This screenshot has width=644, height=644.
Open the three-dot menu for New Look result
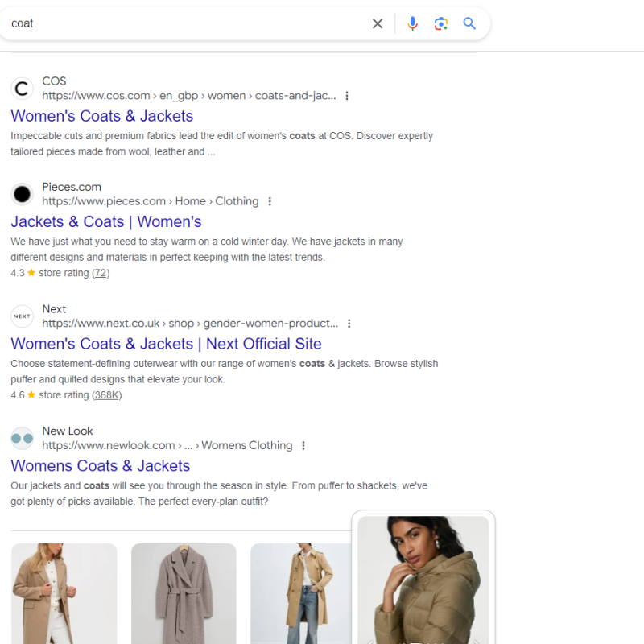303,446
